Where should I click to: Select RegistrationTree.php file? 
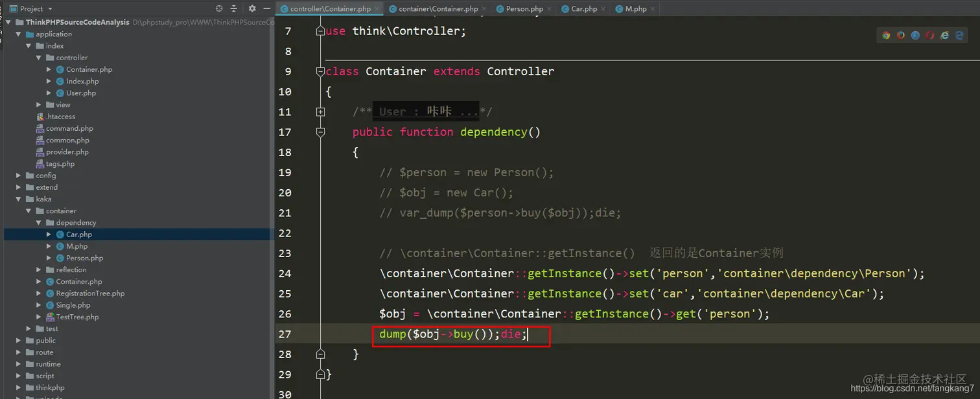90,293
